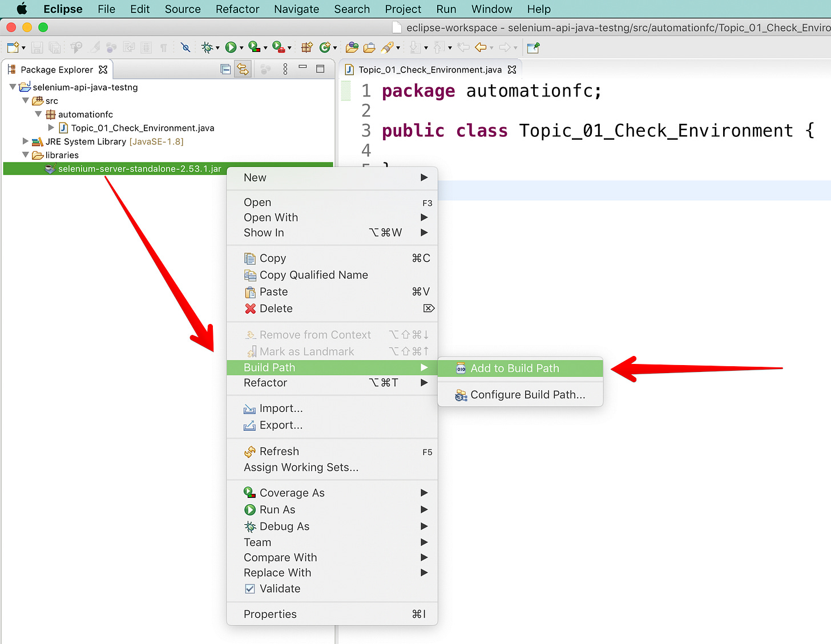Viewport: 831px width, 644px height.
Task: Choose Configure Build Path... option
Action: [x=521, y=395]
